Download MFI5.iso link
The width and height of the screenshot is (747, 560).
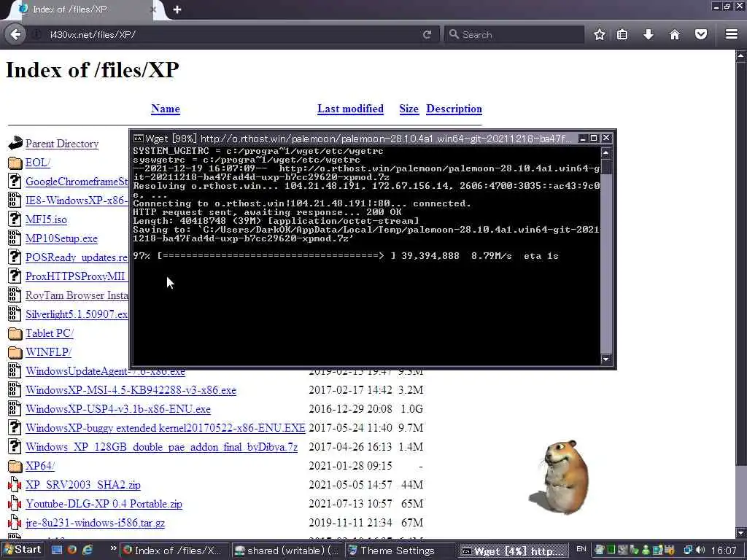click(46, 219)
